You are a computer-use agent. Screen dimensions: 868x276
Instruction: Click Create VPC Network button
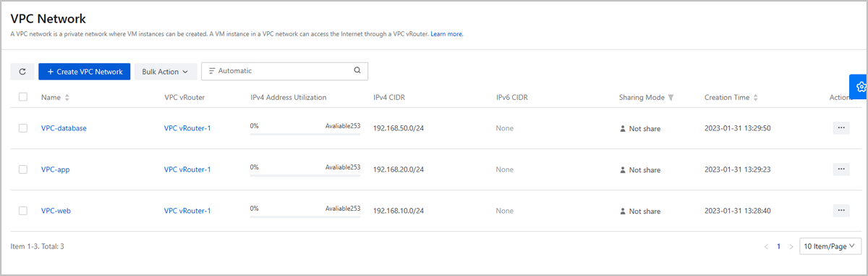click(x=85, y=72)
